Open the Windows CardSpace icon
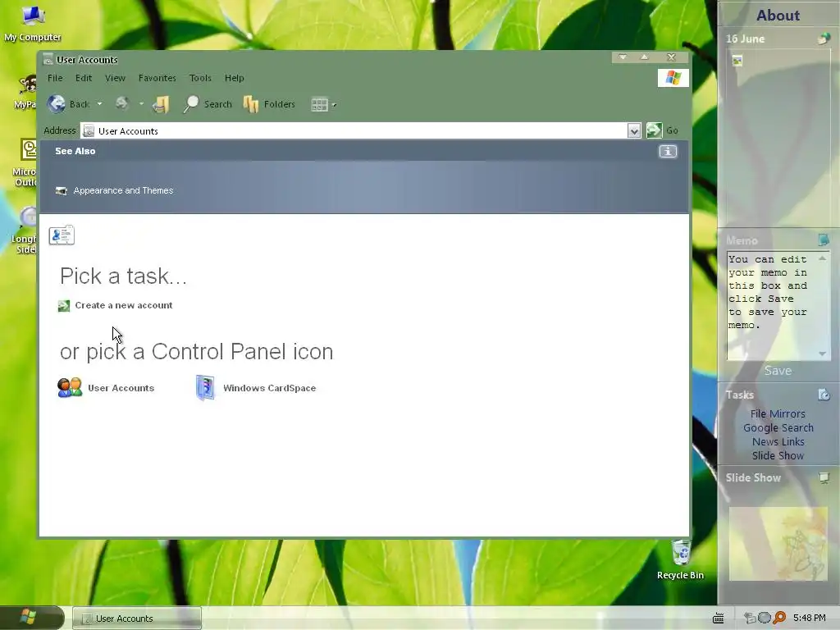 (x=205, y=388)
